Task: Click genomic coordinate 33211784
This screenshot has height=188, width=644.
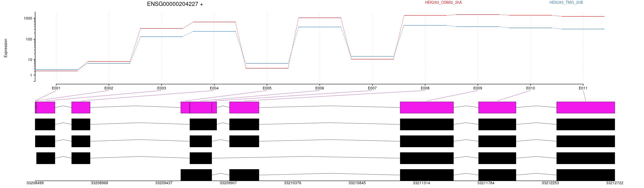Action: 486,183
